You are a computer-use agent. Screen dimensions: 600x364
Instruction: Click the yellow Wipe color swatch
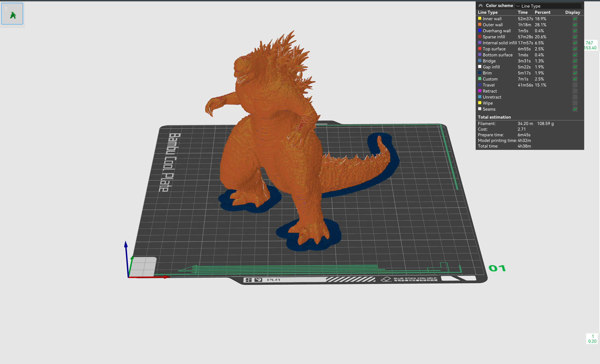(480, 103)
